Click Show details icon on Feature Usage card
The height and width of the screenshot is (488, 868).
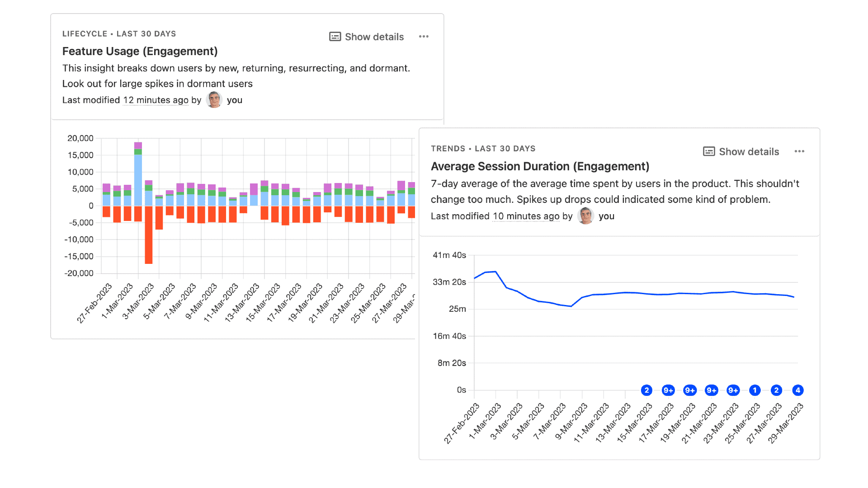click(x=335, y=37)
